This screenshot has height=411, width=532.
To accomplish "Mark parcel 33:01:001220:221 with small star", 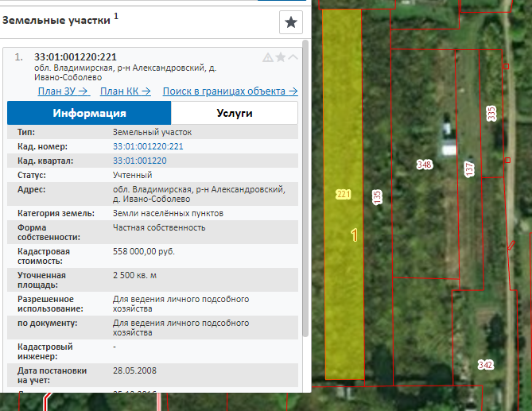I will click(281, 57).
